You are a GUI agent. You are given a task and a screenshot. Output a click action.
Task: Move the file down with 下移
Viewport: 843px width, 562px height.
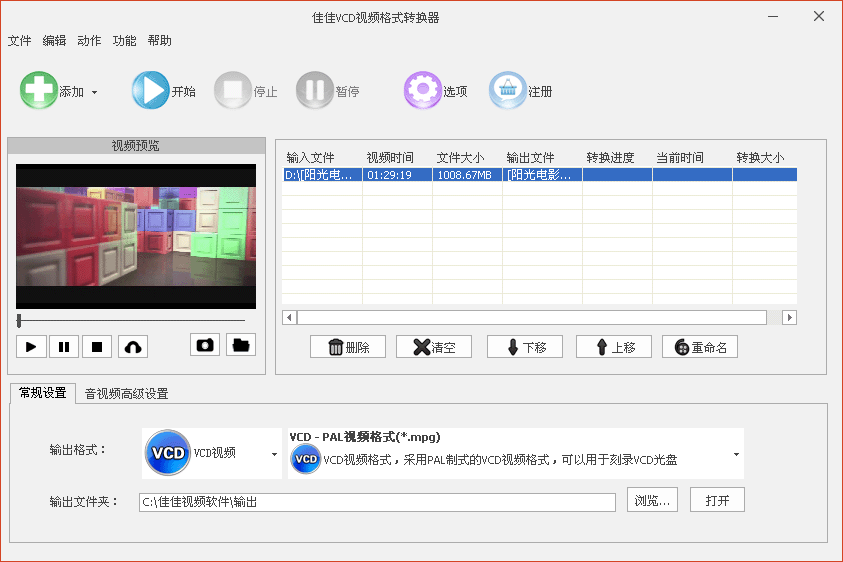525,347
